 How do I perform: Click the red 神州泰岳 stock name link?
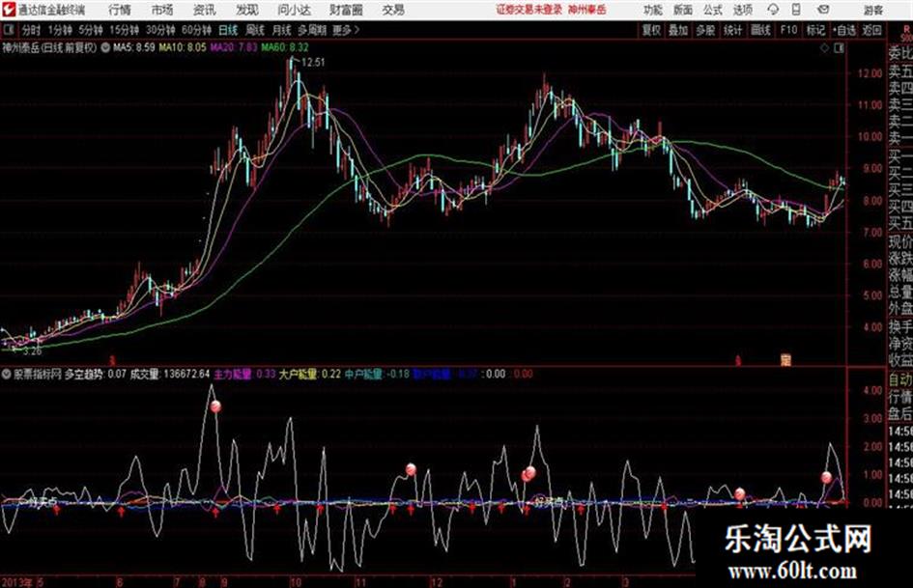click(587, 10)
